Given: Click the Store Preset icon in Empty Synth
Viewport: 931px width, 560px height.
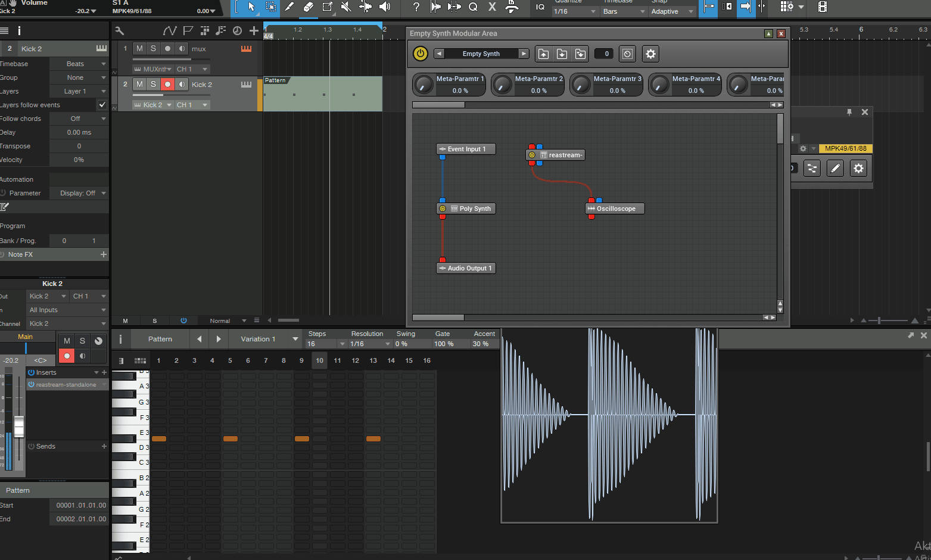Looking at the screenshot, I should pos(562,54).
